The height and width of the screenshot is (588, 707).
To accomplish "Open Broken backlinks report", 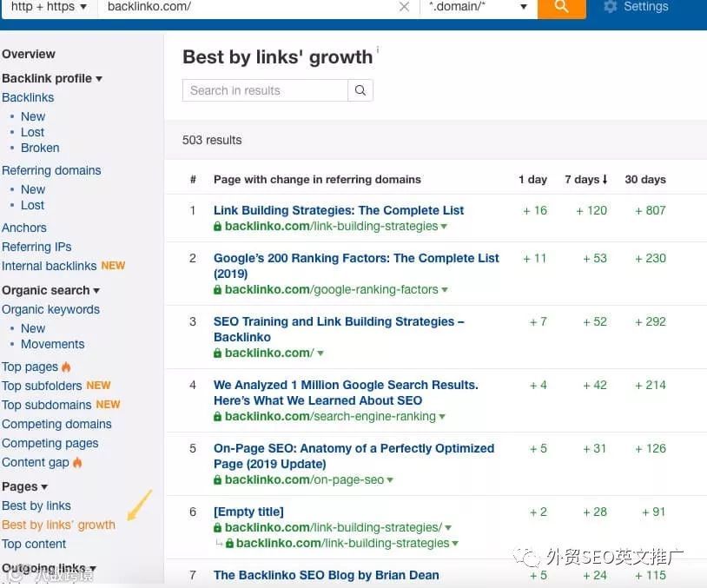I will (x=40, y=148).
